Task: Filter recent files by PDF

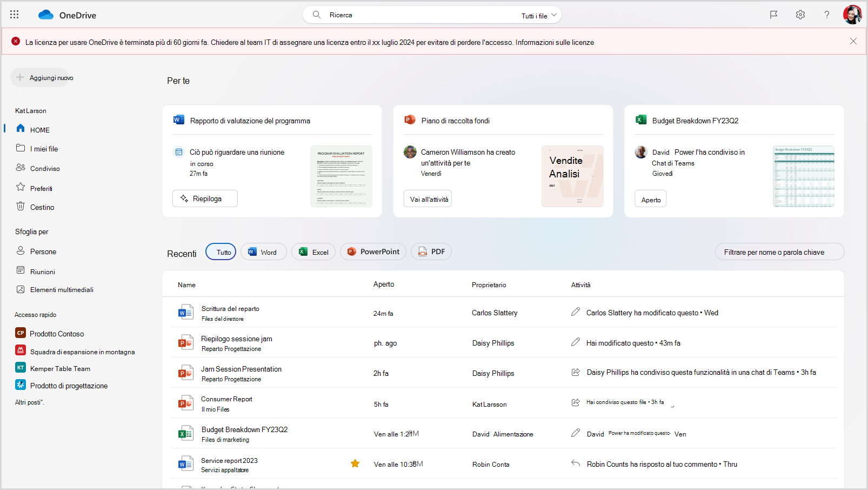Action: [x=431, y=252]
